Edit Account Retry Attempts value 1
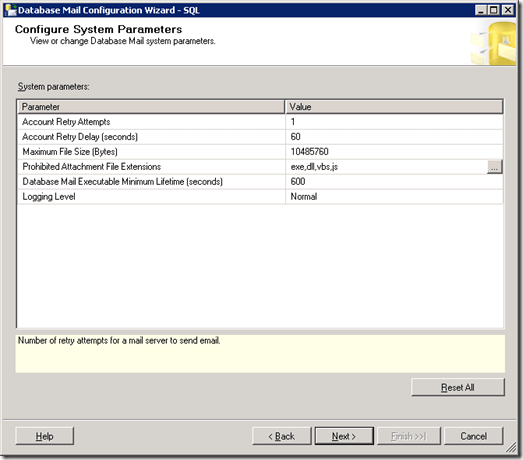 point(394,122)
